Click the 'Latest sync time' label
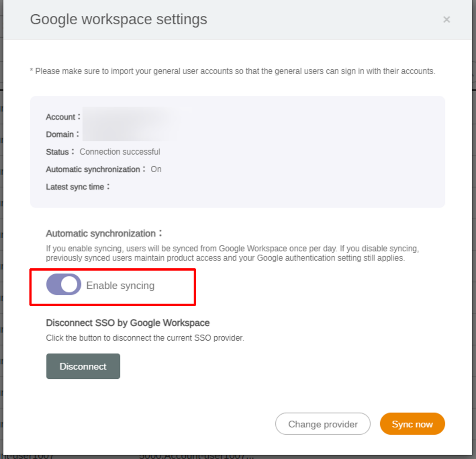476x459 pixels. [78, 187]
